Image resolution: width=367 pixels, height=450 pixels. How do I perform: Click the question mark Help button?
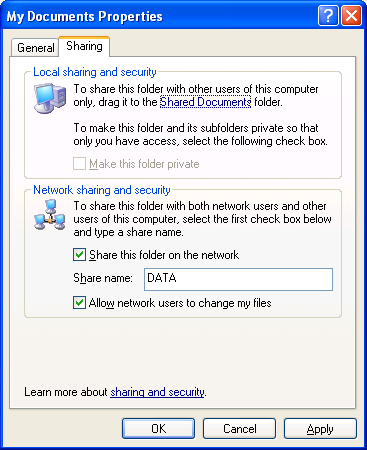[x=328, y=15]
